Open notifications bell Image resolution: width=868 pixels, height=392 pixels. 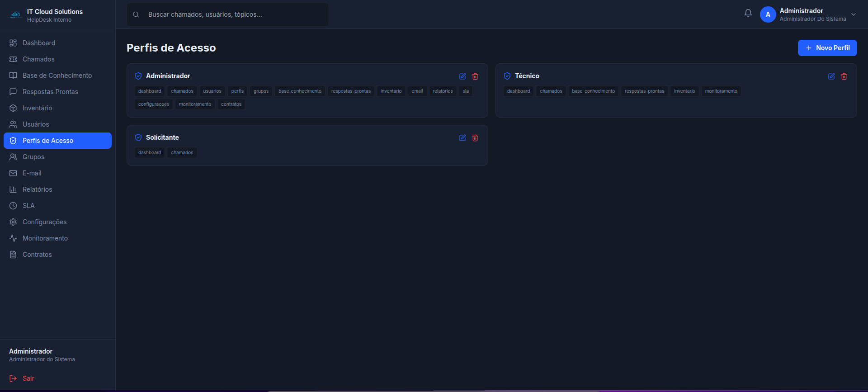pos(748,14)
